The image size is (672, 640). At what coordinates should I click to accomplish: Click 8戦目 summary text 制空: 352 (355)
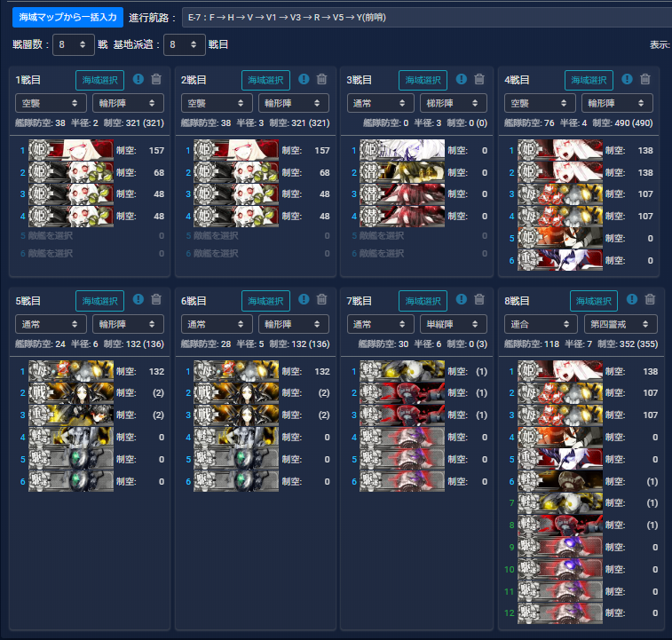pyautogui.click(x=628, y=344)
